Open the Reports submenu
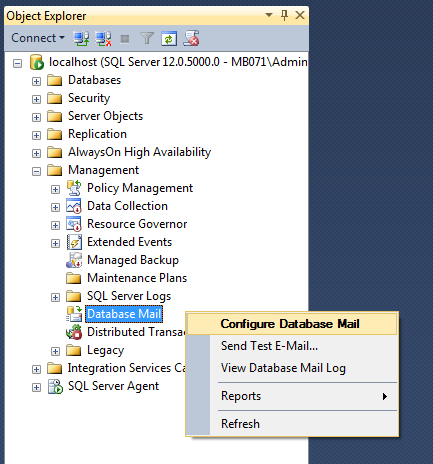The height and width of the screenshot is (464, 433). pyautogui.click(x=292, y=396)
